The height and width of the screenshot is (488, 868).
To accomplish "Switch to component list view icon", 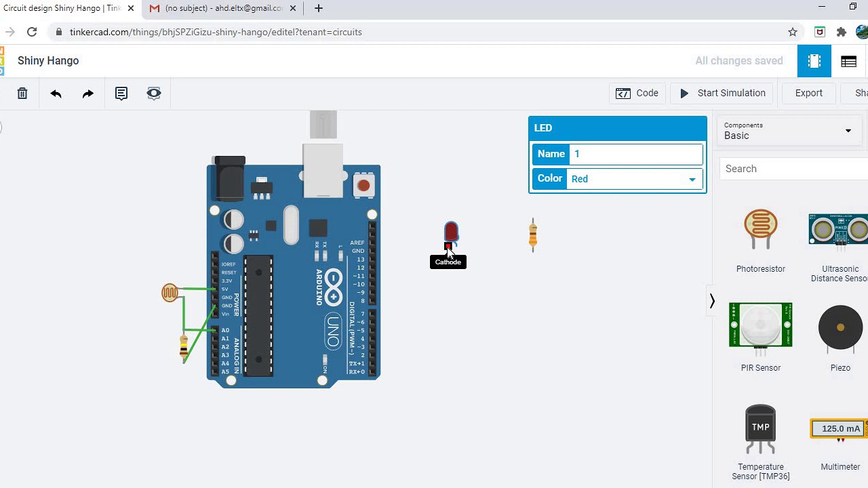I will coord(848,61).
